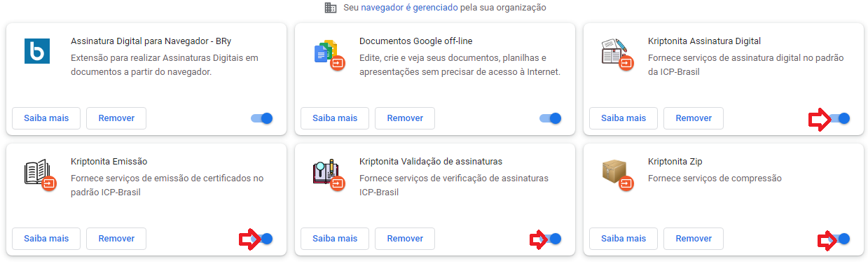Toggle off Documentos Google off-line extension
Viewport: 868px width, 266px height.
(551, 118)
